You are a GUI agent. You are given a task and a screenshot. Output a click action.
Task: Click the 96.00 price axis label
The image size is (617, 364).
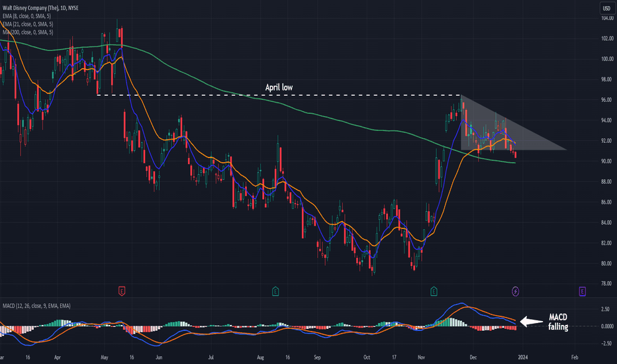point(607,100)
